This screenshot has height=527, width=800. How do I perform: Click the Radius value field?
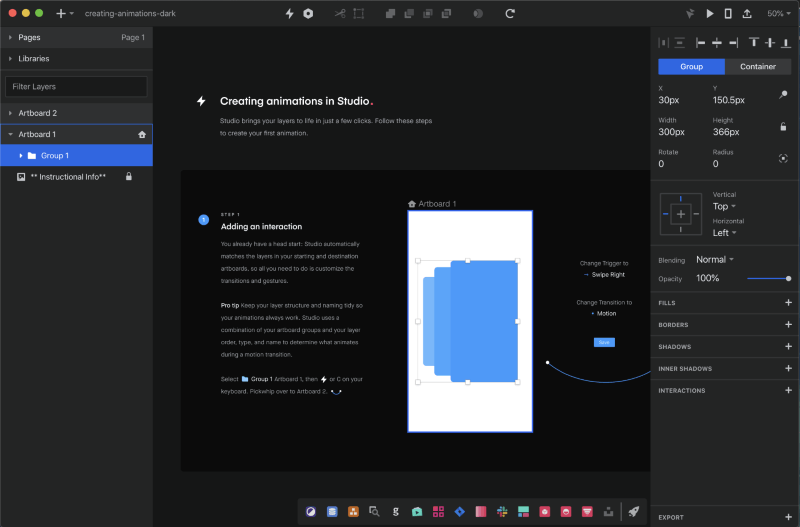[x=716, y=164]
